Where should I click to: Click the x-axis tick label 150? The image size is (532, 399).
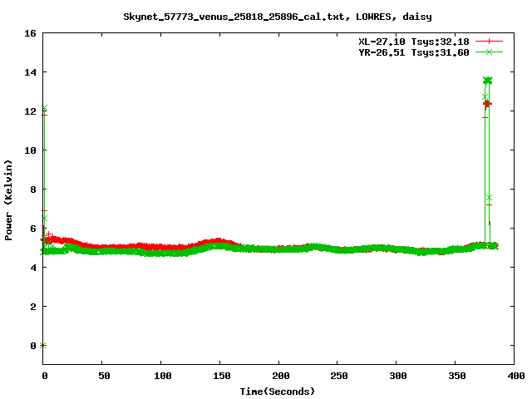[222, 376]
